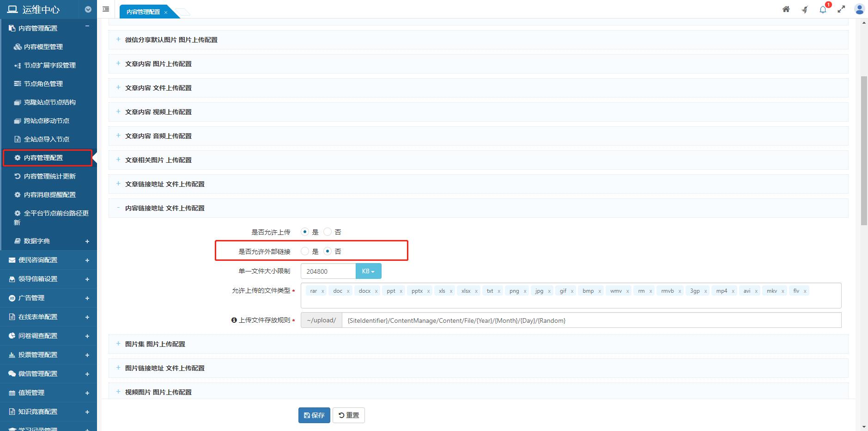This screenshot has height=431, width=868.
Task: Click the 重置 button
Action: tap(349, 415)
